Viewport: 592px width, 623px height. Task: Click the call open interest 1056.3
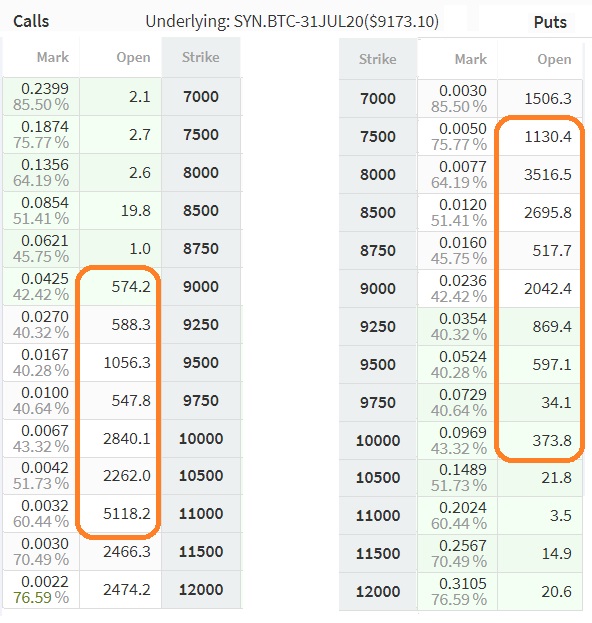[x=127, y=363]
